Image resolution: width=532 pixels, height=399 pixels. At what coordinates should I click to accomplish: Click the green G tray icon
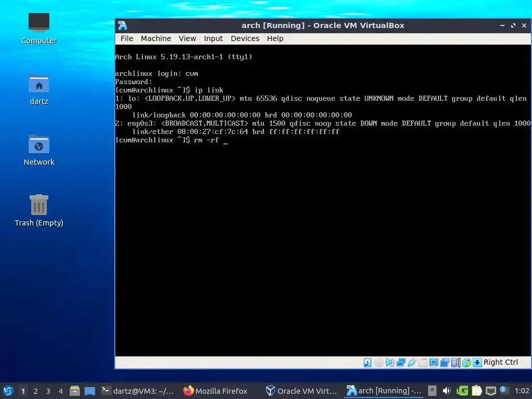click(462, 391)
